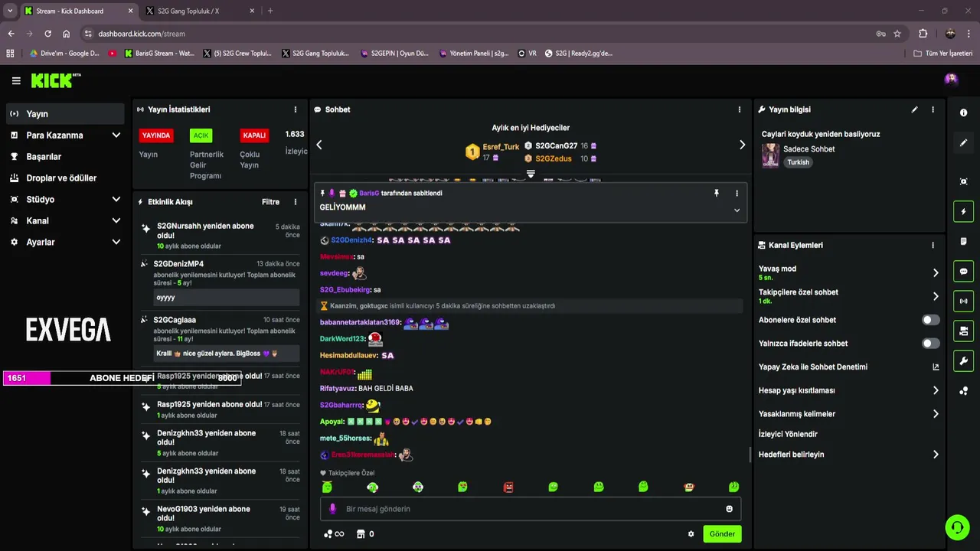Click the shop icon showing 0
The image size is (980, 551).
pos(365,534)
